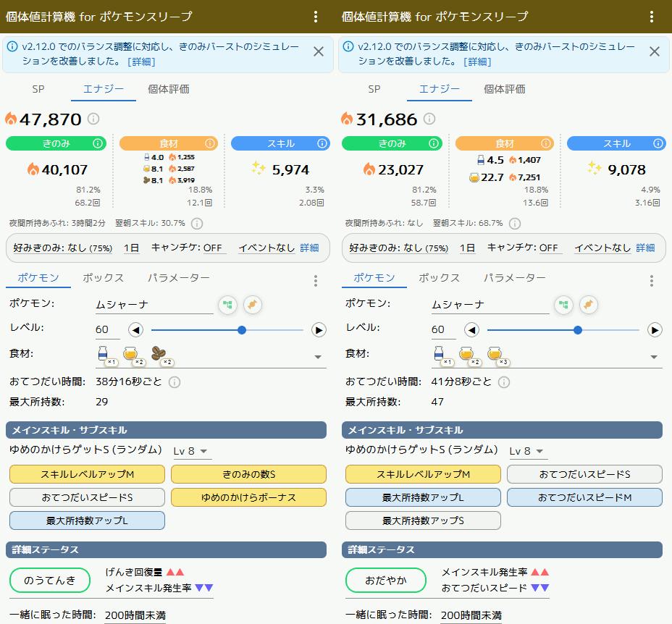Screen dimensions: 672x624
Task: Click info icon beside 47,870 energy total
Action: coord(93,119)
